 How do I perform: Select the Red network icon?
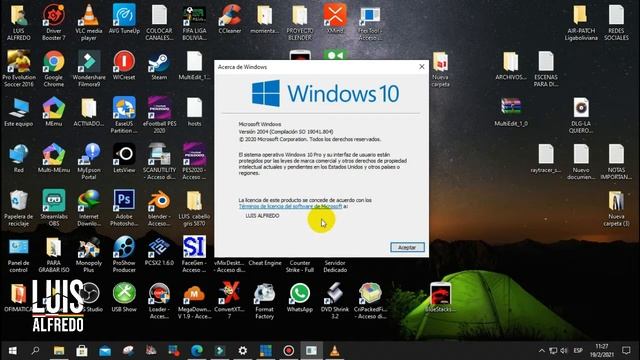18,159
